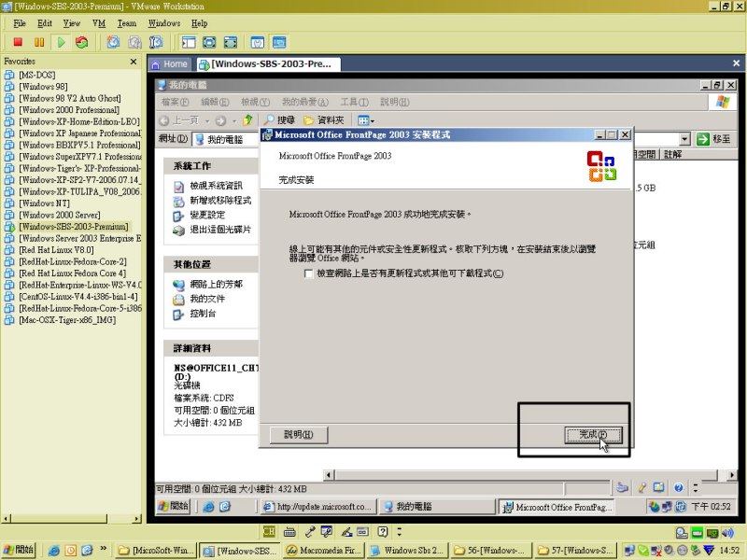
Task: Open the 56-[Windows-... folder taskbar button
Action: coord(491,551)
